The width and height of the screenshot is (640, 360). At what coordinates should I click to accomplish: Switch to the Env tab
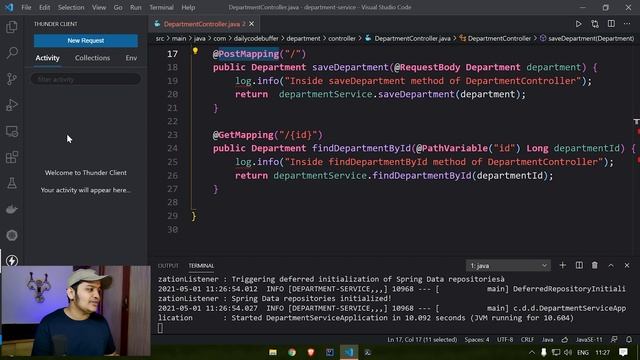[131, 58]
